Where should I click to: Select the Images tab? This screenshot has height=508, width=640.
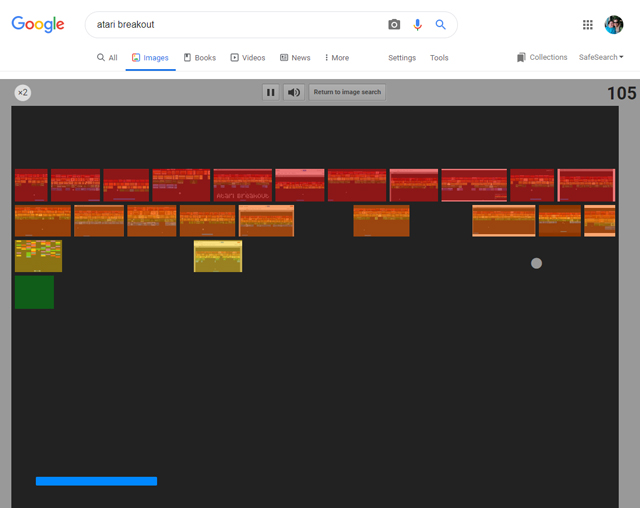pos(150,58)
